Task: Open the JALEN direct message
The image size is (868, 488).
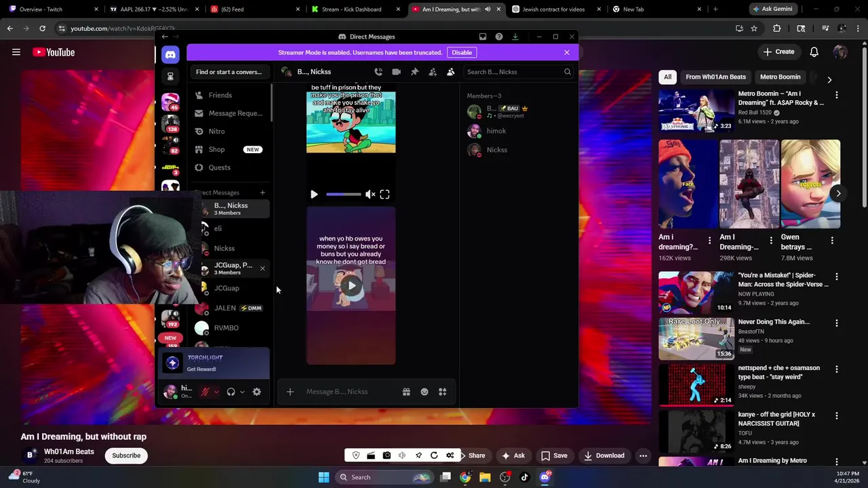Action: click(x=231, y=308)
